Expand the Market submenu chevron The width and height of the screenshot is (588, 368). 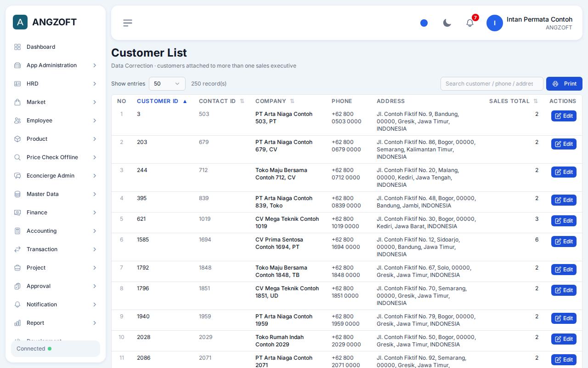pos(95,102)
